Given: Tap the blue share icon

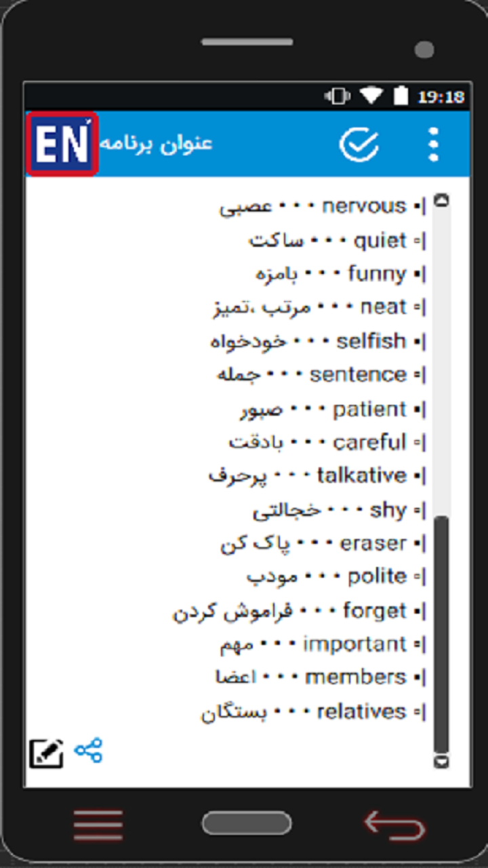Looking at the screenshot, I should (89, 751).
